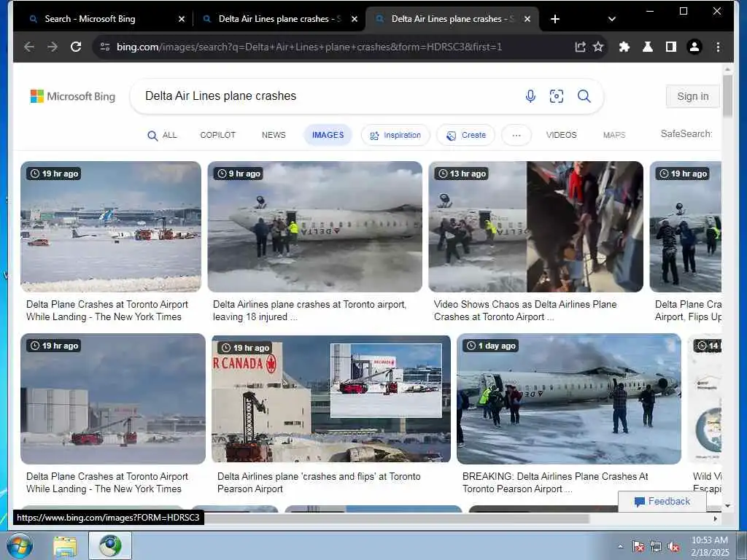Switch to the ALL results tab
This screenshot has width=747, height=560.
pos(162,135)
